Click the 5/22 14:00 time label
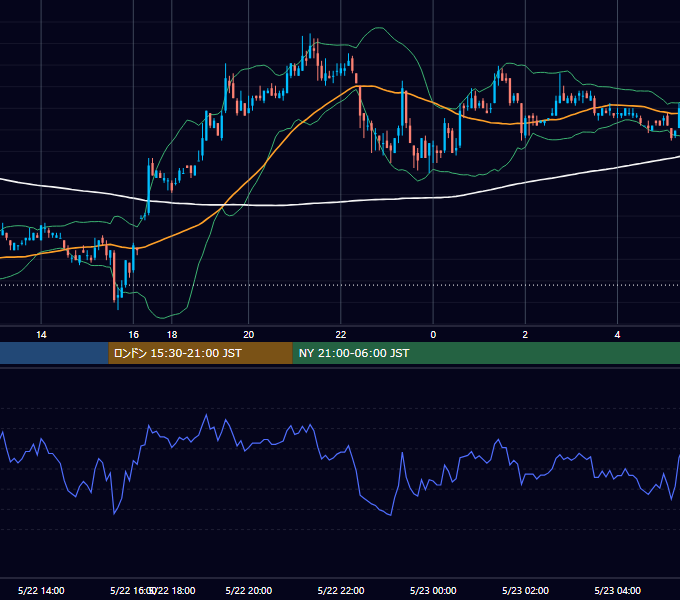This screenshot has width=680, height=600. click(41, 590)
